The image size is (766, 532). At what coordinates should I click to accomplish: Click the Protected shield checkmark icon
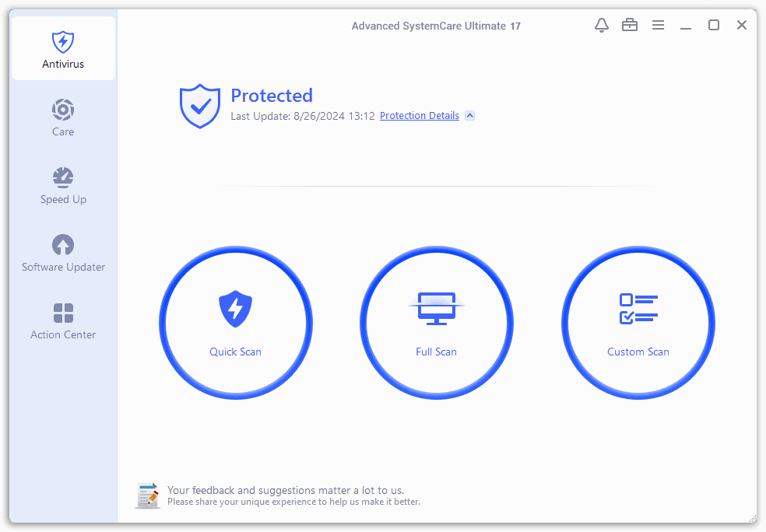(x=200, y=106)
